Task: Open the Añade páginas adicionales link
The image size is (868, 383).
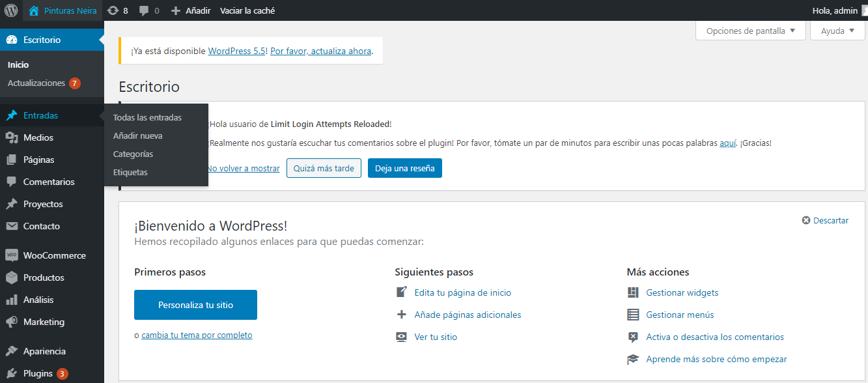Action: (468, 315)
